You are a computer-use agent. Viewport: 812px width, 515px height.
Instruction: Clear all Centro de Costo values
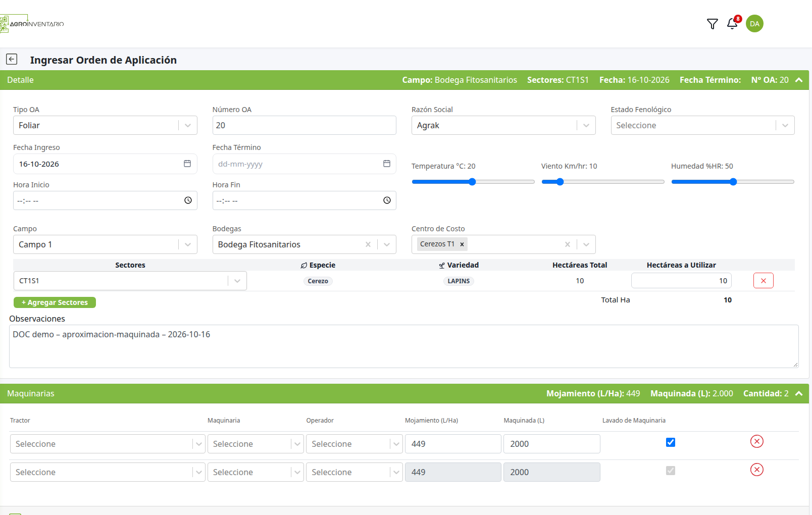[568, 244]
